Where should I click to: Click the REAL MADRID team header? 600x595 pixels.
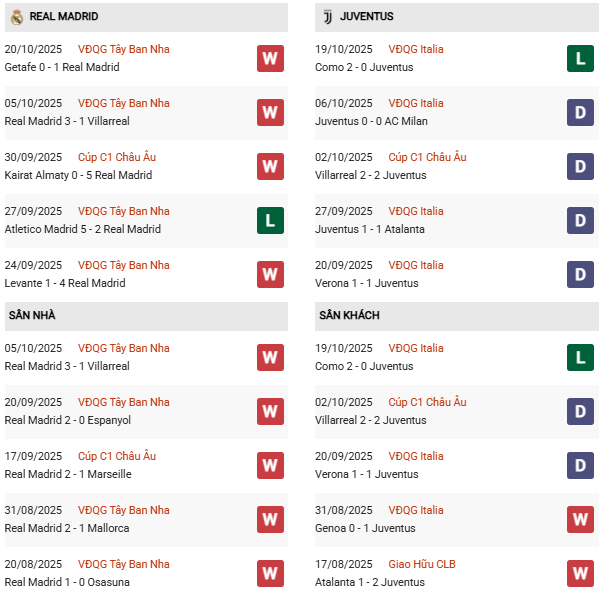pos(64,17)
